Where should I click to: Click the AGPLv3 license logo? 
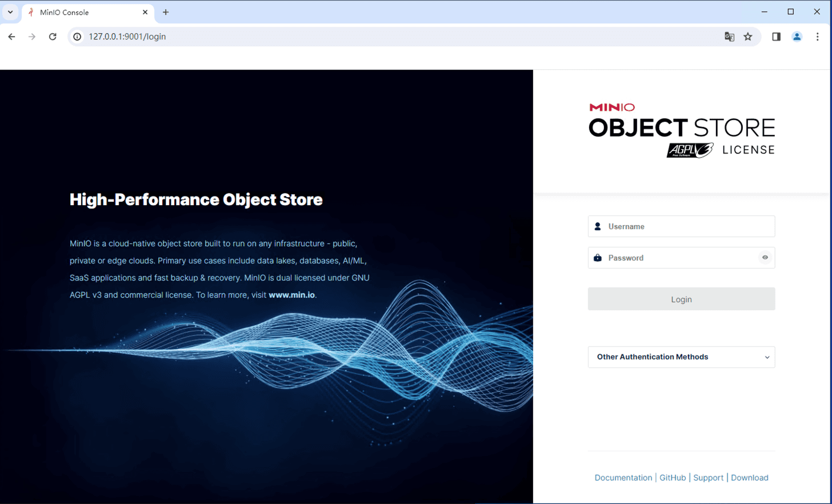[690, 150]
